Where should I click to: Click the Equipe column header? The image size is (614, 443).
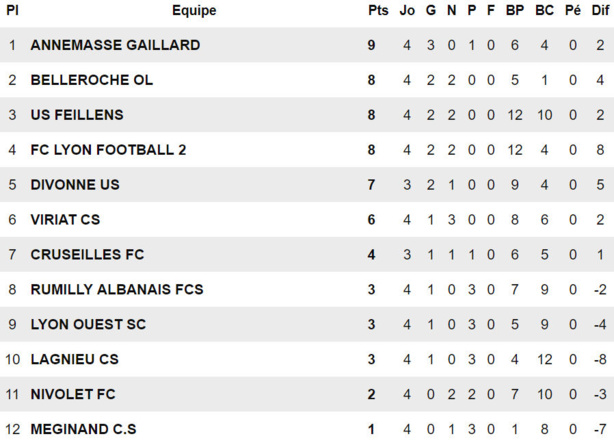tap(194, 11)
